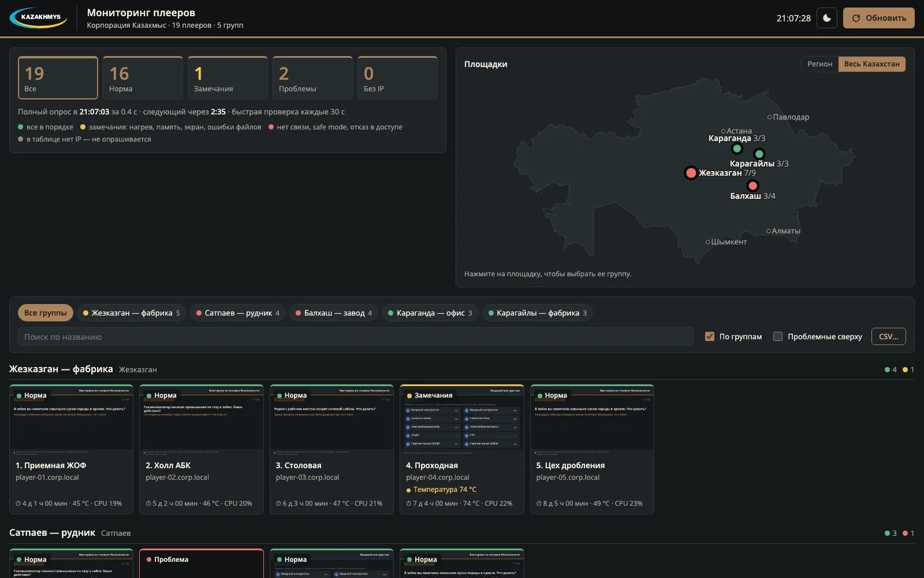Select the Все группы chip
Viewport: 924px width, 578px height.
pyautogui.click(x=46, y=313)
